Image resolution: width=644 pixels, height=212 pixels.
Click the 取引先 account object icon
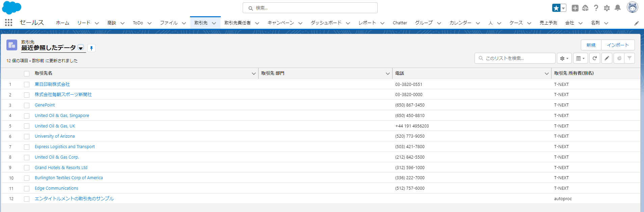pyautogui.click(x=12, y=45)
